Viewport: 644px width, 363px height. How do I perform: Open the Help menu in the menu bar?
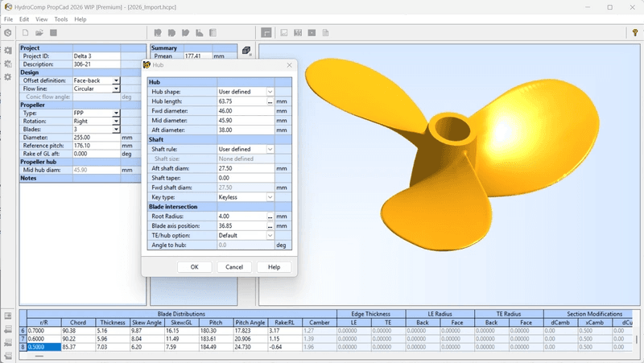point(80,19)
